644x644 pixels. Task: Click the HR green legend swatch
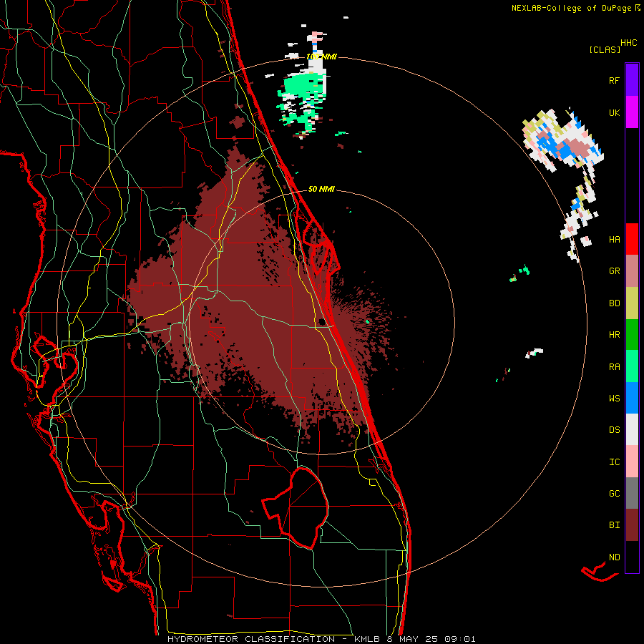pos(632,335)
